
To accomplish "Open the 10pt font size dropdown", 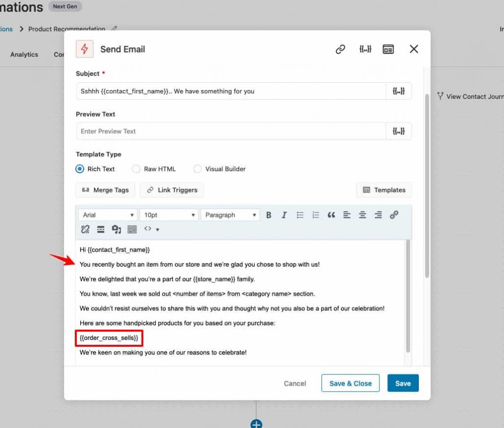I will (169, 215).
